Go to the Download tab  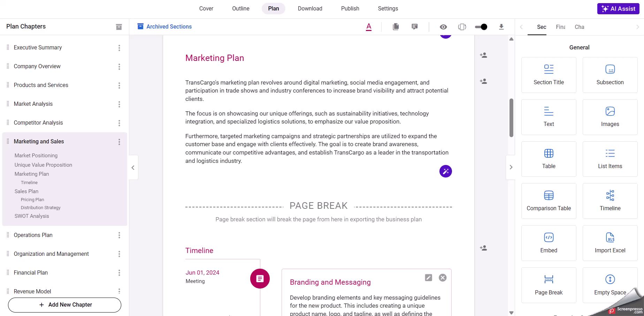310,8
